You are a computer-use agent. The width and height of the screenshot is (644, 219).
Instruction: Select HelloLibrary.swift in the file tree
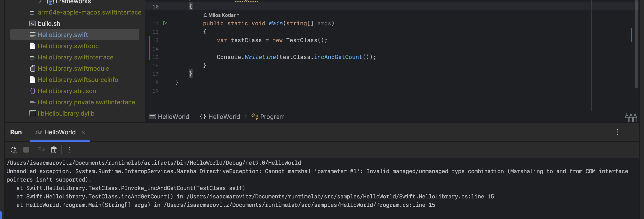click(63, 35)
